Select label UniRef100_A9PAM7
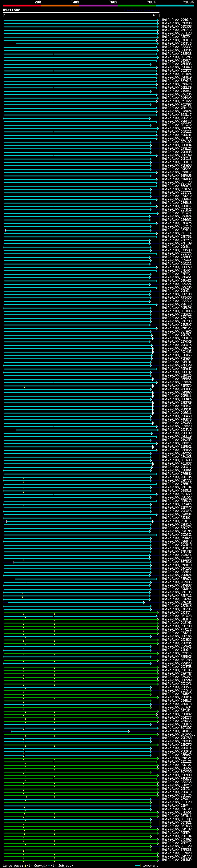Viewport: 197px width, 868px height. (177, 369)
